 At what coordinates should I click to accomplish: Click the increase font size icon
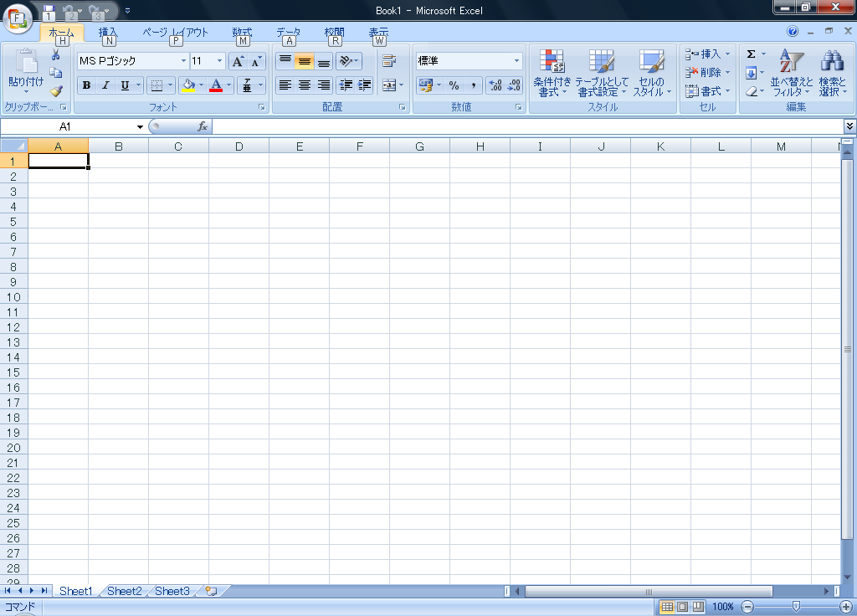click(238, 61)
